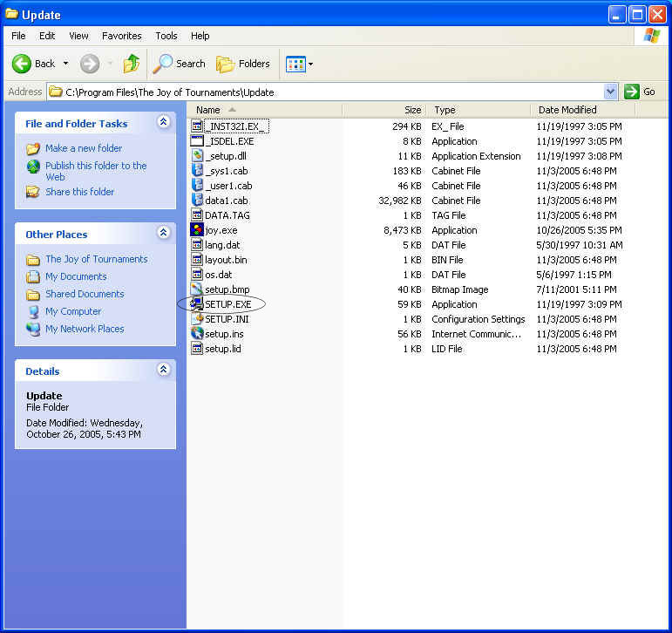Viewport: 672px width, 633px height.
Task: Select the DATA.TAG file icon
Action: [x=197, y=214]
